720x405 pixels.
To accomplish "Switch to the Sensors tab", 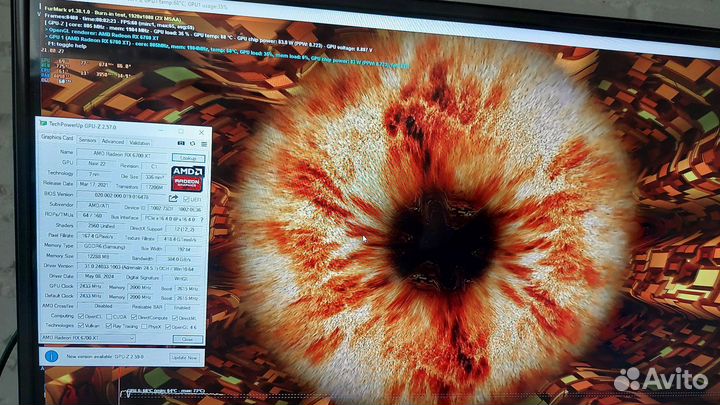I will [x=87, y=140].
